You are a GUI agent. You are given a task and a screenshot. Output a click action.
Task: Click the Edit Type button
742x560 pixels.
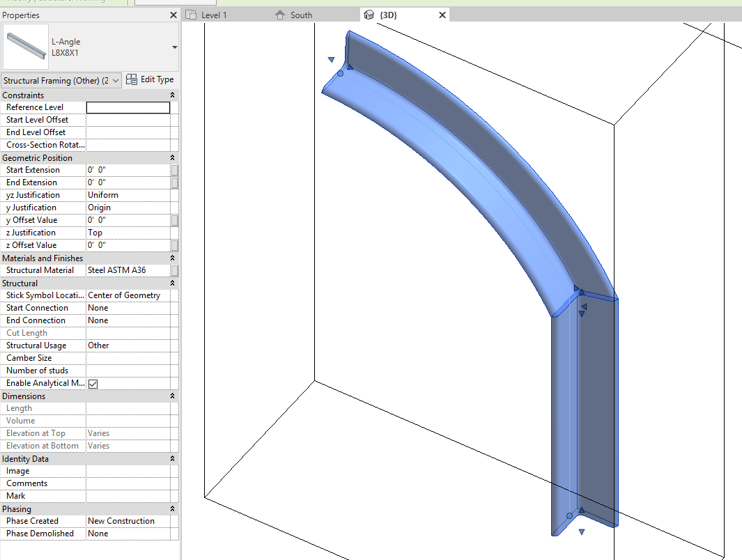[150, 79]
